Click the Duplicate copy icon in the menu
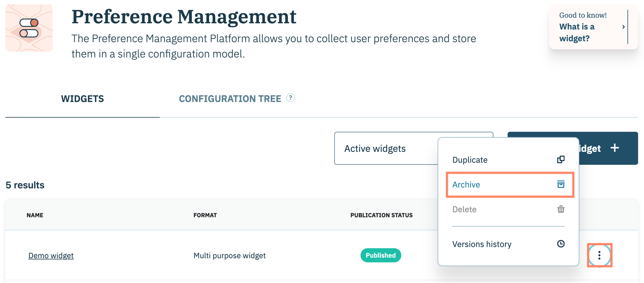 [x=560, y=159]
